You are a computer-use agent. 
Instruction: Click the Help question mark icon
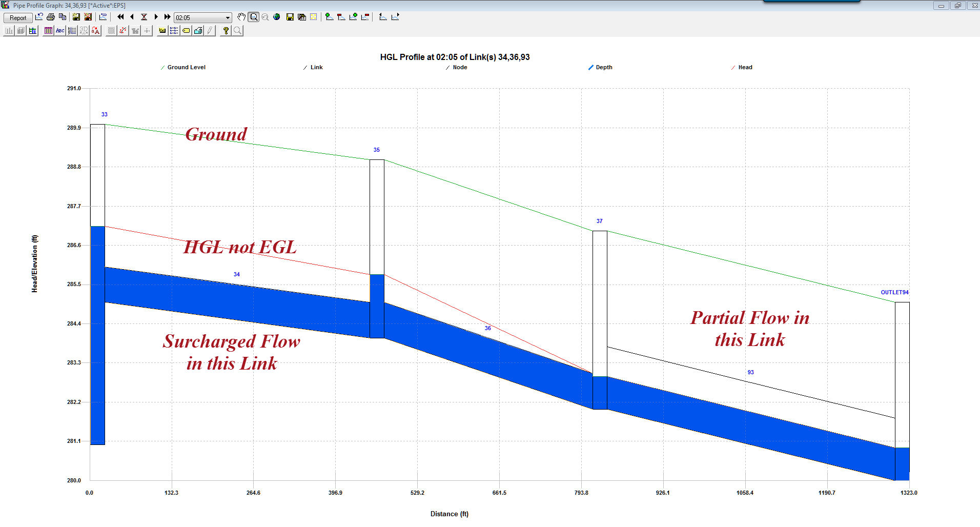225,30
